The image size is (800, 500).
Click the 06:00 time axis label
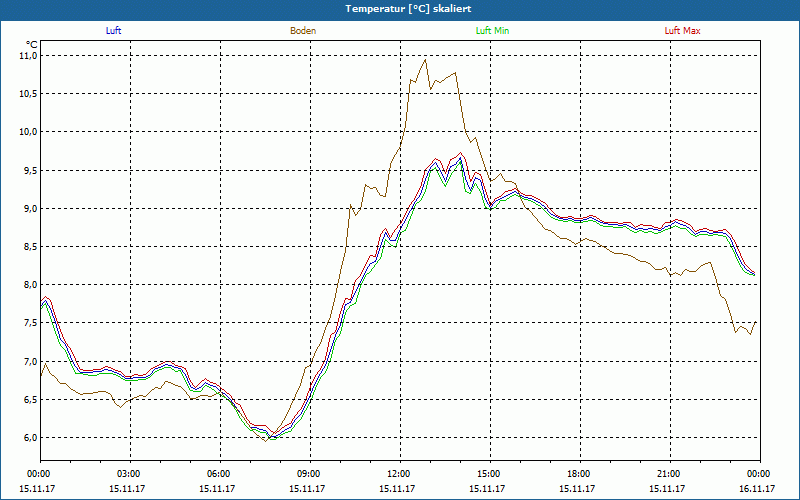click(219, 473)
